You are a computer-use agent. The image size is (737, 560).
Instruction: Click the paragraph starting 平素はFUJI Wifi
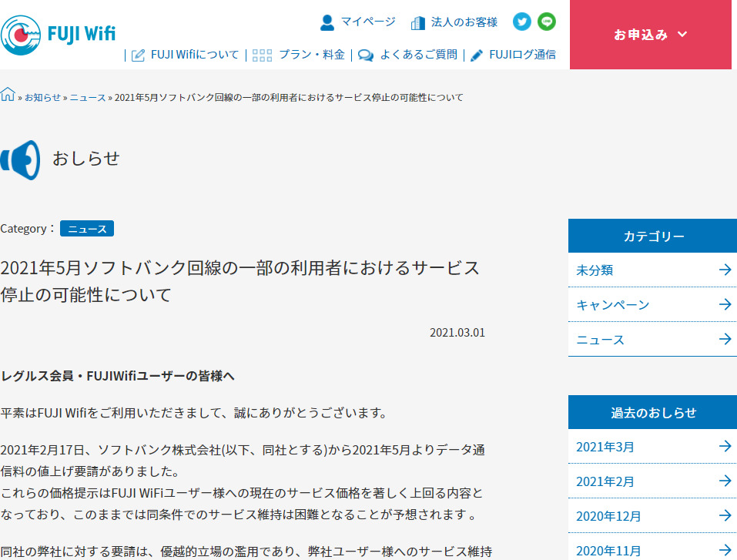point(193,413)
